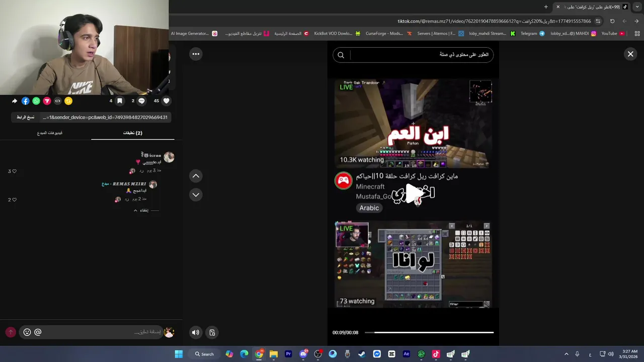Open the KickBot VOD Downloader bookmark

(337, 34)
